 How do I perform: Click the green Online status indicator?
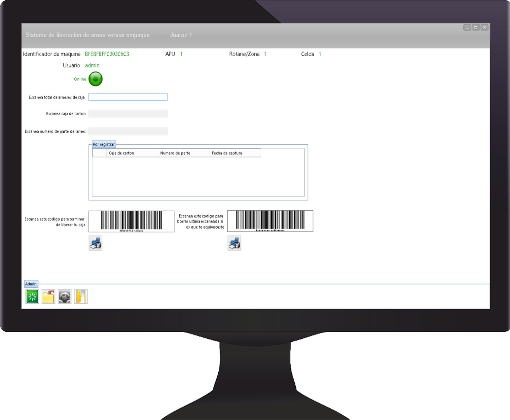[x=96, y=79]
